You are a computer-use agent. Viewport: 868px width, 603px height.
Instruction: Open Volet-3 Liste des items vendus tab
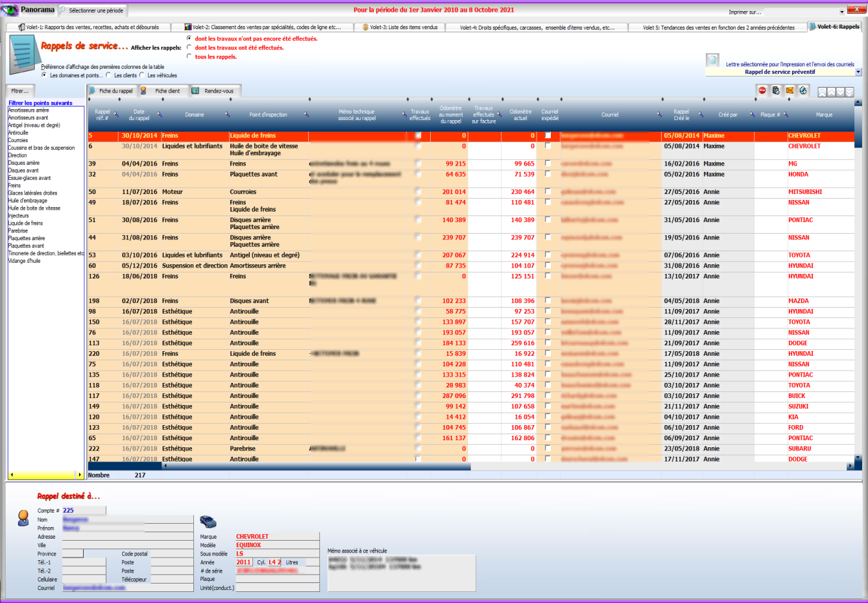click(x=399, y=27)
